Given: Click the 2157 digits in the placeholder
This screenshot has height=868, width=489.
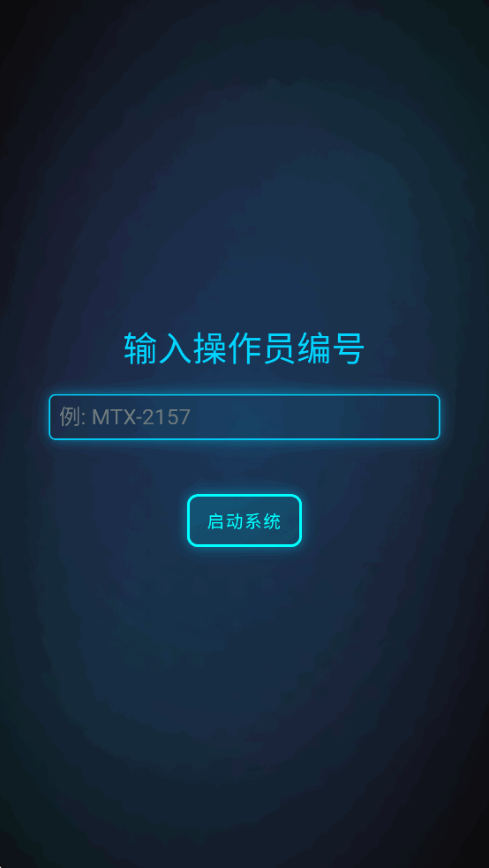Looking at the screenshot, I should (x=166, y=417).
